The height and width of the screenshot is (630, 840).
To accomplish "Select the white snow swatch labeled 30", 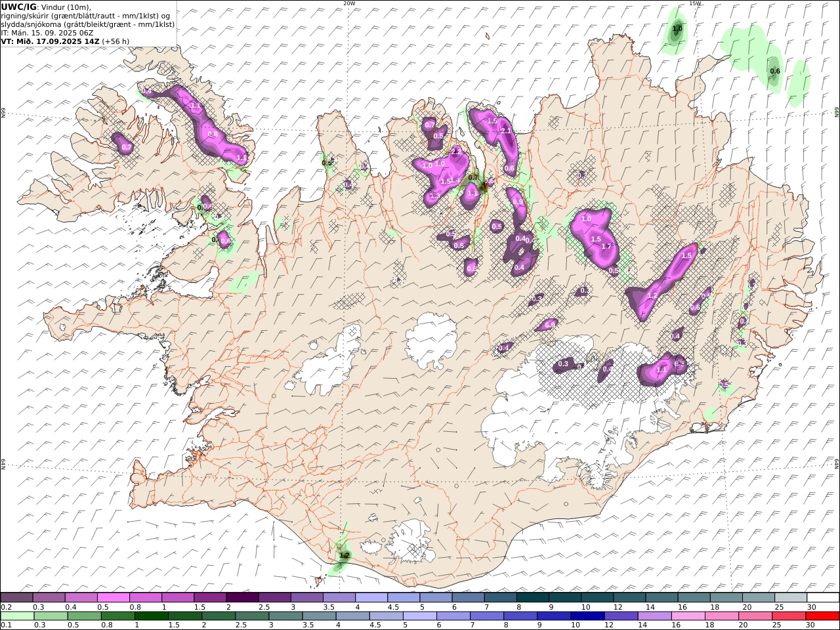I will pos(823,597).
